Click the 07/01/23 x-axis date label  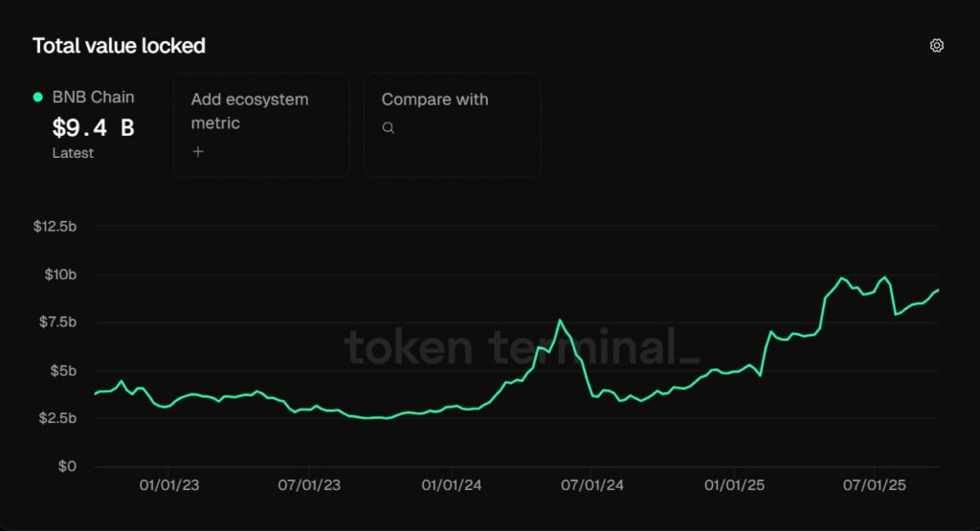point(310,486)
